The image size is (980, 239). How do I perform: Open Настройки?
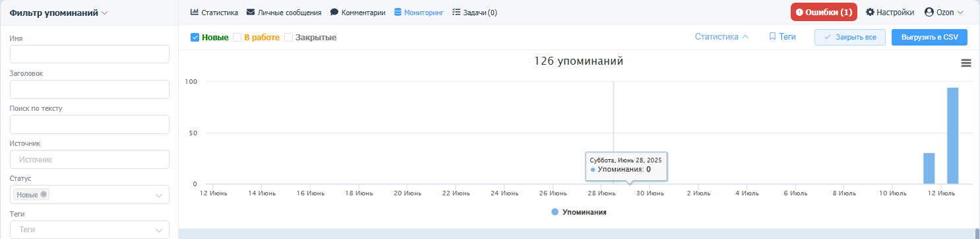(890, 12)
